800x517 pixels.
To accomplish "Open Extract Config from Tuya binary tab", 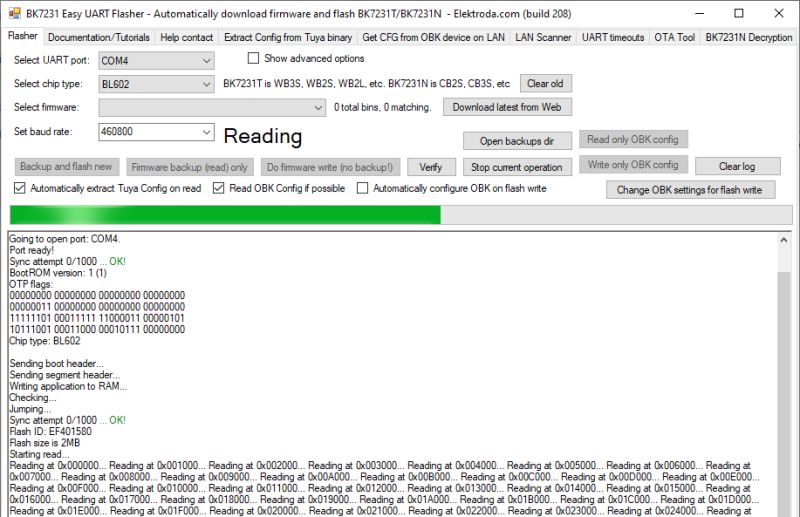I will pos(288,37).
